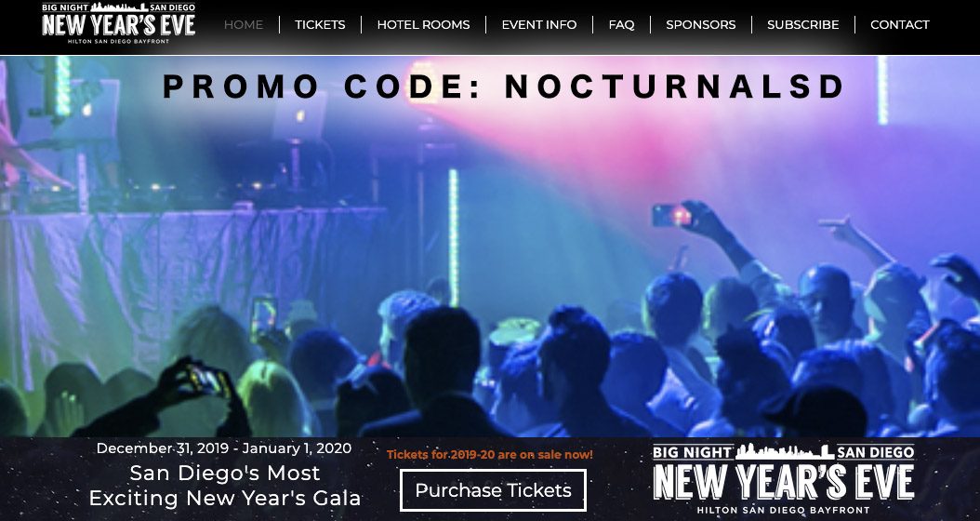Viewport: 980px width, 521px height.
Task: Click the orange tickets on sale now text
Action: [x=489, y=455]
